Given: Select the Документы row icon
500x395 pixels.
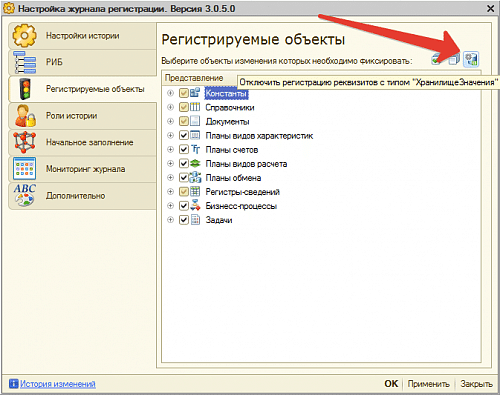Looking at the screenshot, I should click(195, 121).
